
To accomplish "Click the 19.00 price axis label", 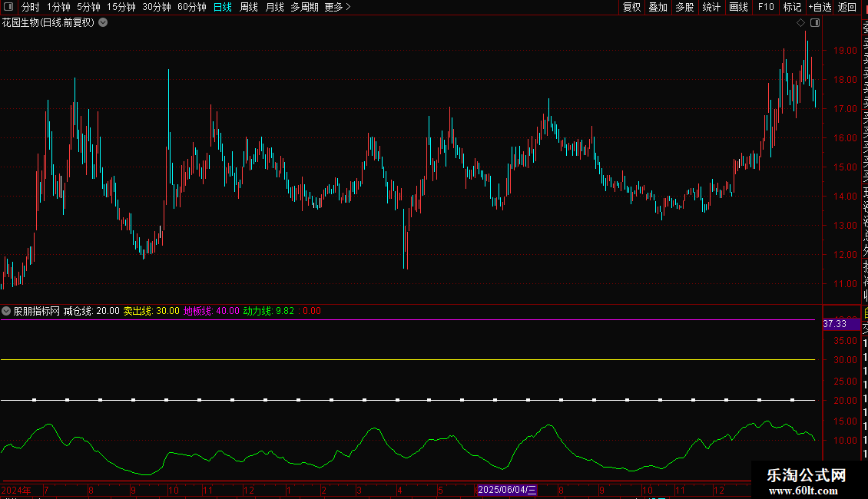I will point(845,51).
